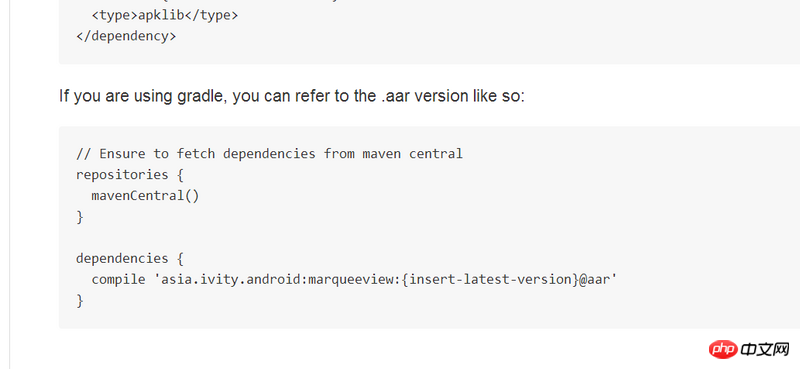Click asia.ivity.android group id text
This screenshot has height=369, width=800.
coord(233,280)
